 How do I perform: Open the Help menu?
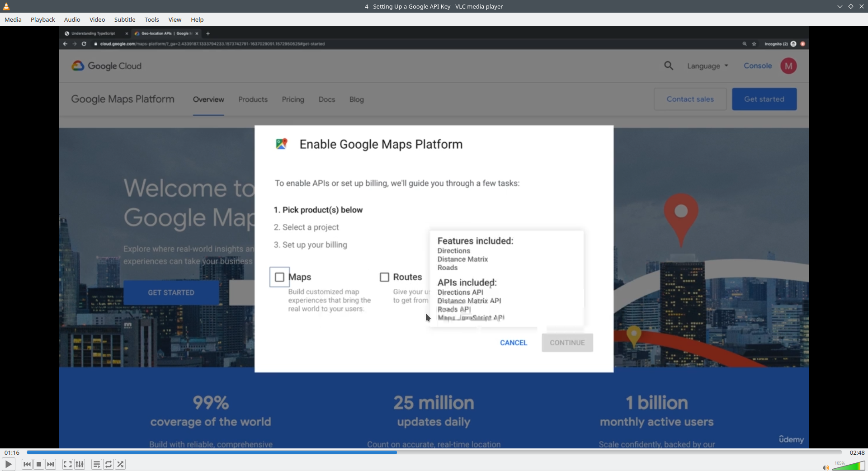197,19
